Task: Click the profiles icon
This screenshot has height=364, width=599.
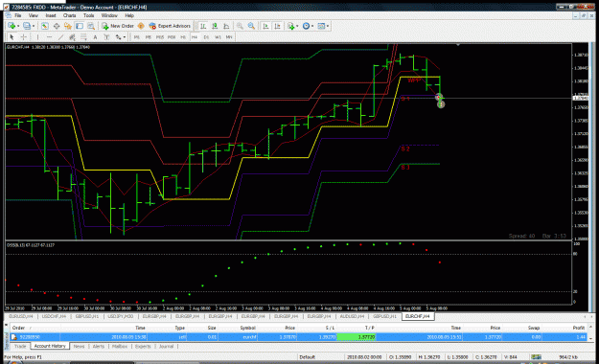Action: pyautogui.click(x=27, y=26)
